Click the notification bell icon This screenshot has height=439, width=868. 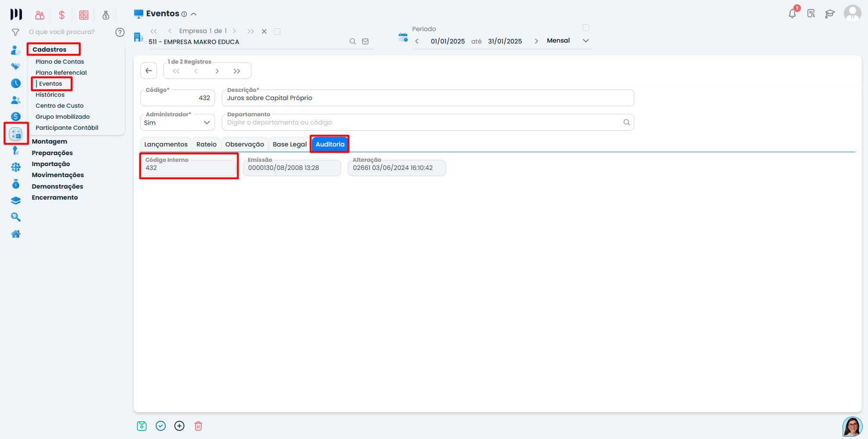[x=792, y=13]
